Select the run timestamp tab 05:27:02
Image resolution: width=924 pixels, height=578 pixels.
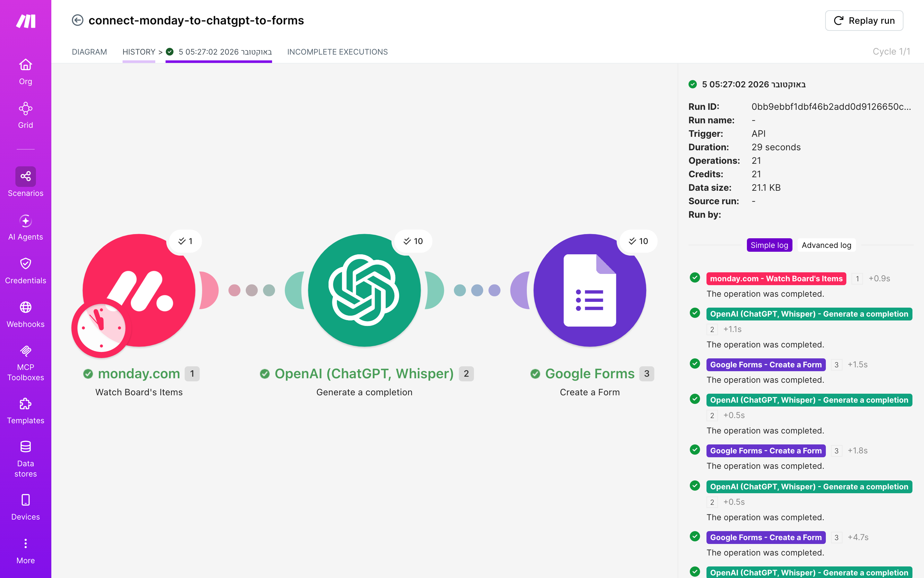point(219,52)
